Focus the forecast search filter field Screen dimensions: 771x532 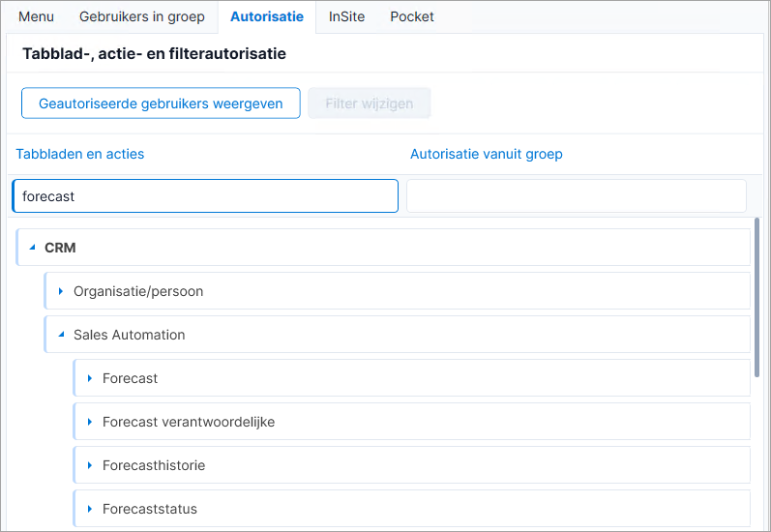tap(205, 196)
